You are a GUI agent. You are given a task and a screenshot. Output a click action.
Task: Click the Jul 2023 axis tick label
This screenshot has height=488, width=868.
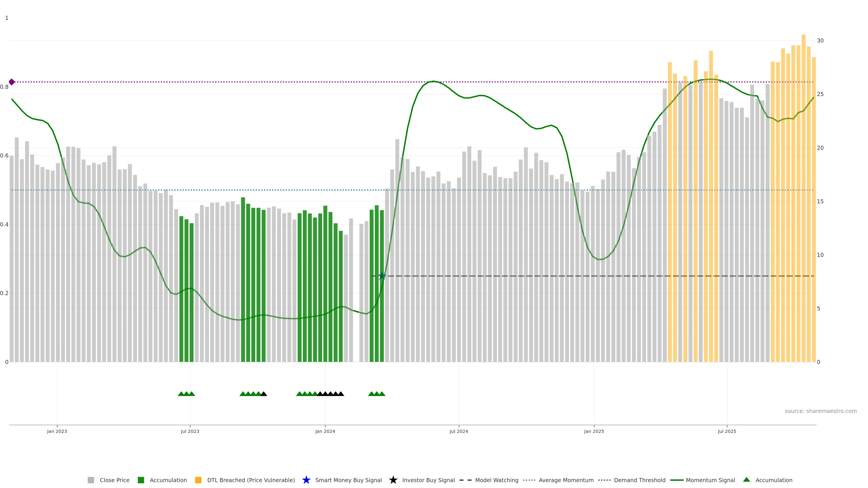pyautogui.click(x=190, y=431)
